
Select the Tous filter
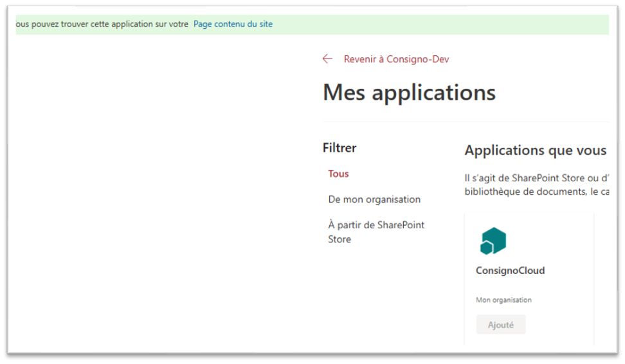(338, 174)
